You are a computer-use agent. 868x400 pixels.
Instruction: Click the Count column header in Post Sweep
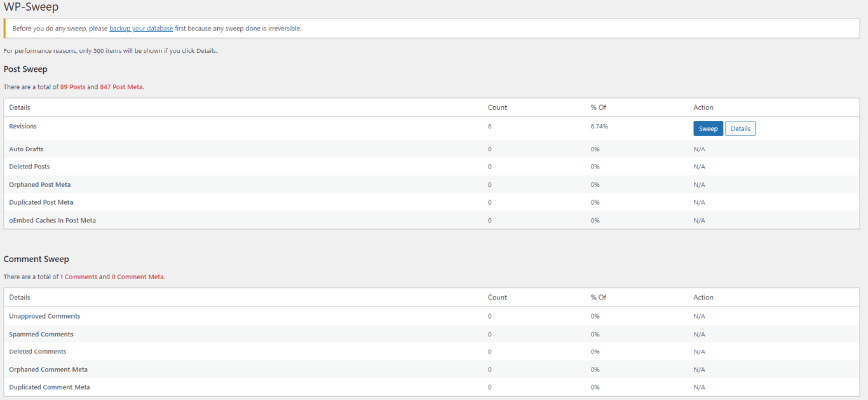498,107
